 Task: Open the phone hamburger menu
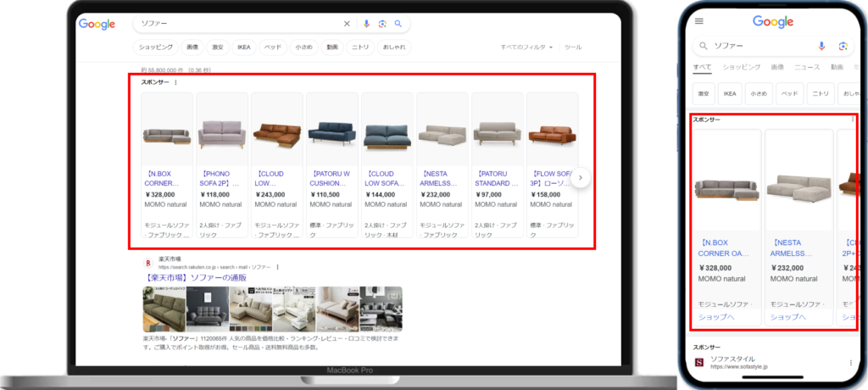tap(699, 21)
